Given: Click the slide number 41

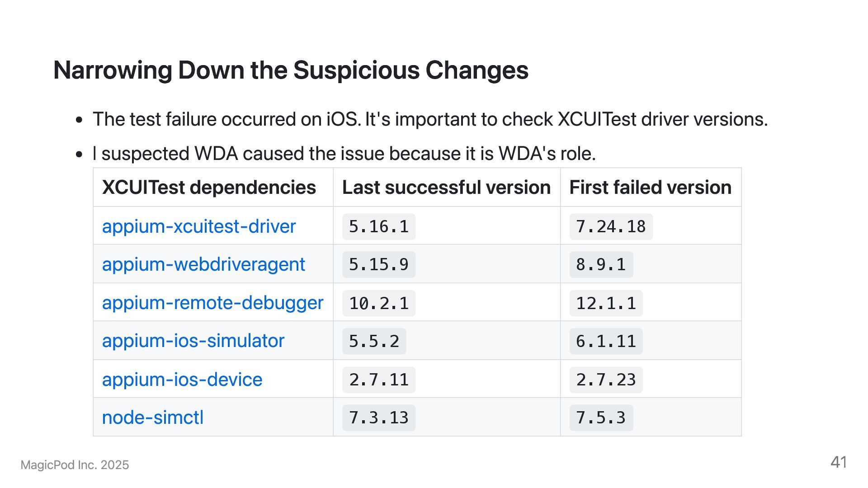Looking at the screenshot, I should pyautogui.click(x=839, y=462).
